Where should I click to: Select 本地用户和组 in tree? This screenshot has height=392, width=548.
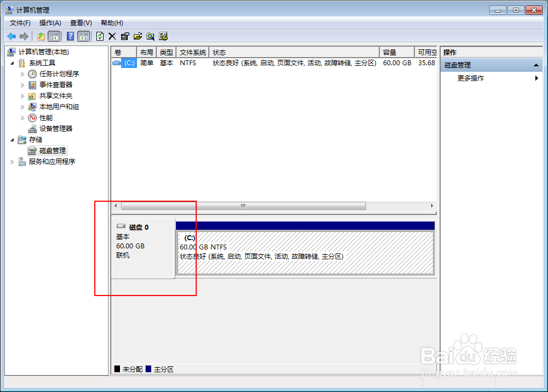(x=59, y=107)
